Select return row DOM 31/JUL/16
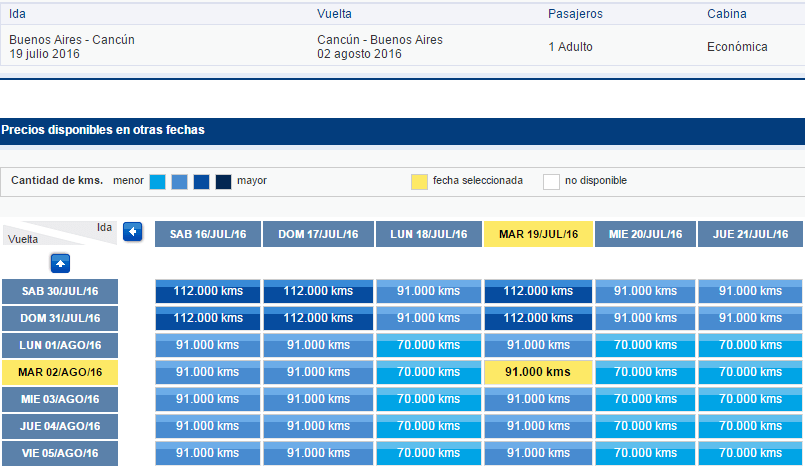The height and width of the screenshot is (467, 805). 60,318
